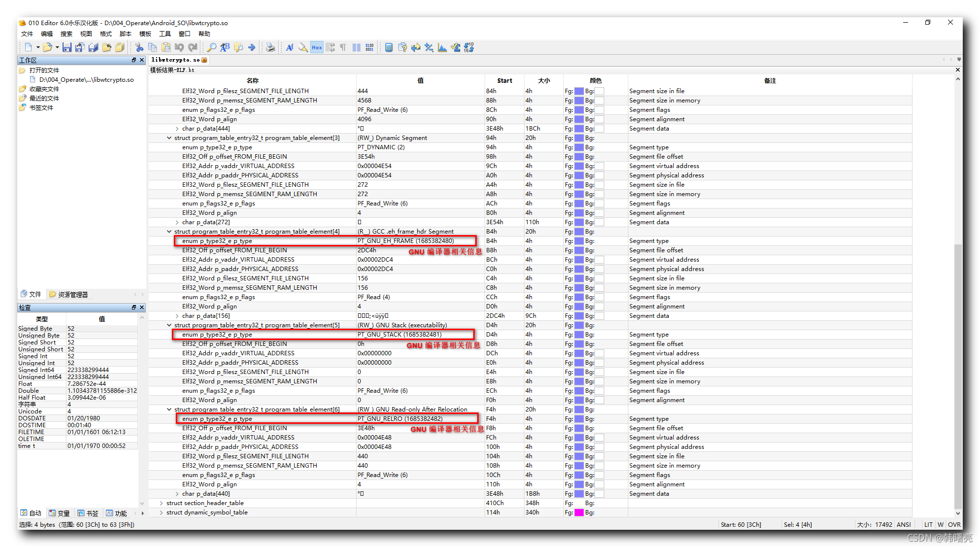The height and width of the screenshot is (547, 980).
Task: Open the dropdown arrow next to Open
Action: [x=57, y=47]
